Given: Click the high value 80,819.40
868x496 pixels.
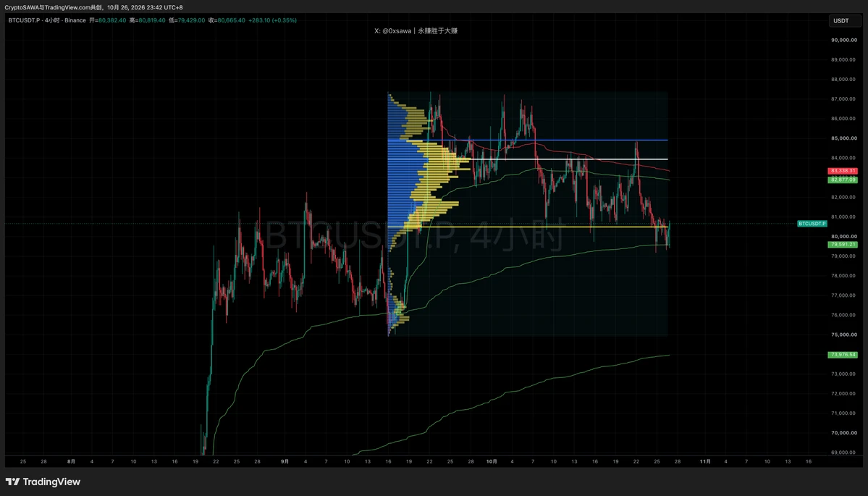Looking at the screenshot, I should [x=152, y=20].
